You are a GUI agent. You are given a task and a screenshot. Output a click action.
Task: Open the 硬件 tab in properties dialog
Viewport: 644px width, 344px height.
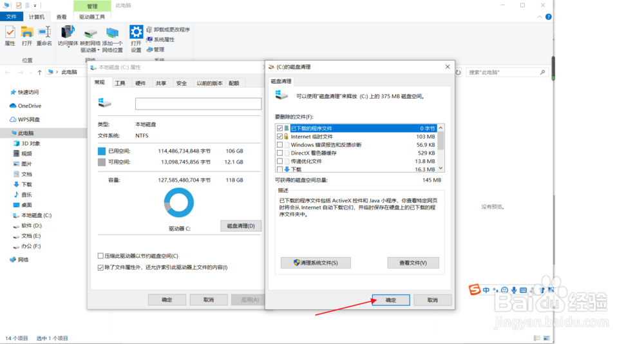pyautogui.click(x=140, y=83)
